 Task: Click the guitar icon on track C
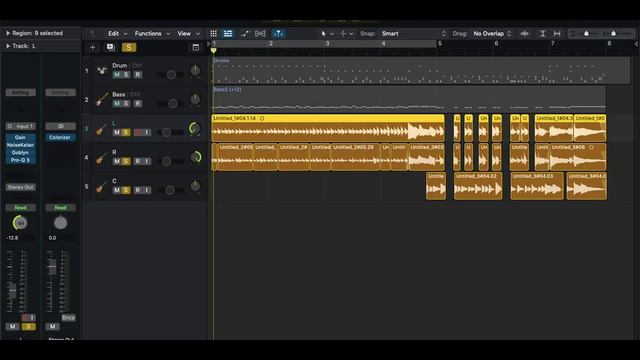click(x=102, y=187)
